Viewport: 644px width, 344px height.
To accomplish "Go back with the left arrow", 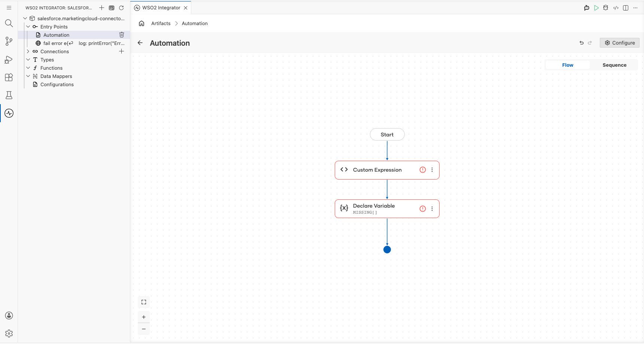I will click(140, 43).
